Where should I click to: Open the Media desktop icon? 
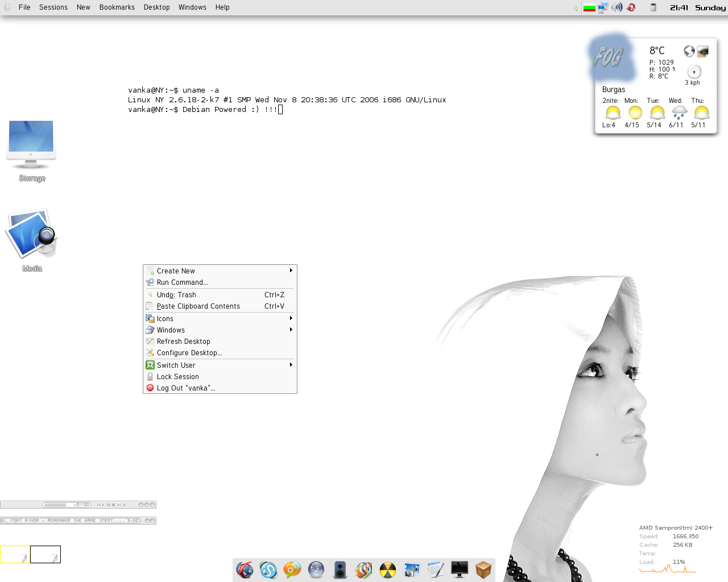coord(31,234)
